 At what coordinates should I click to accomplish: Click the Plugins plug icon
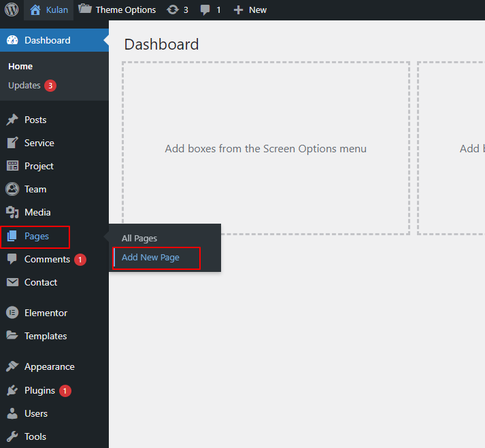tap(12, 390)
